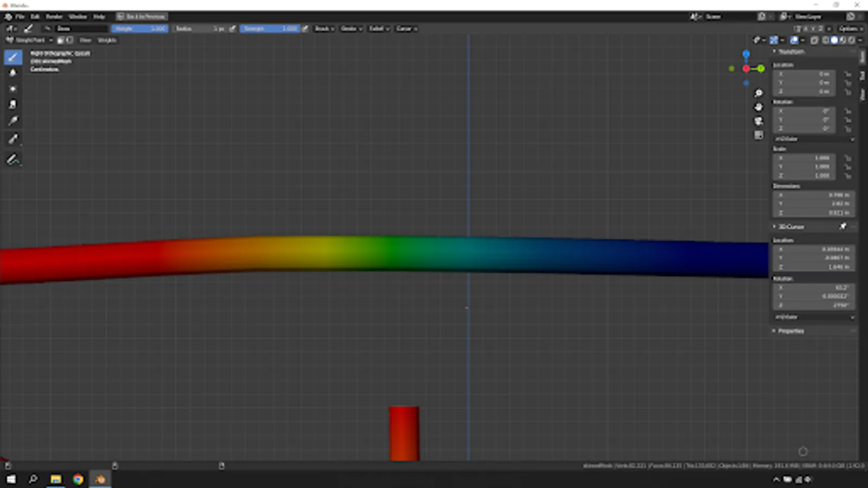This screenshot has height=488, width=868.
Task: Select the Blur brush in the toolbar
Action: tap(13, 73)
